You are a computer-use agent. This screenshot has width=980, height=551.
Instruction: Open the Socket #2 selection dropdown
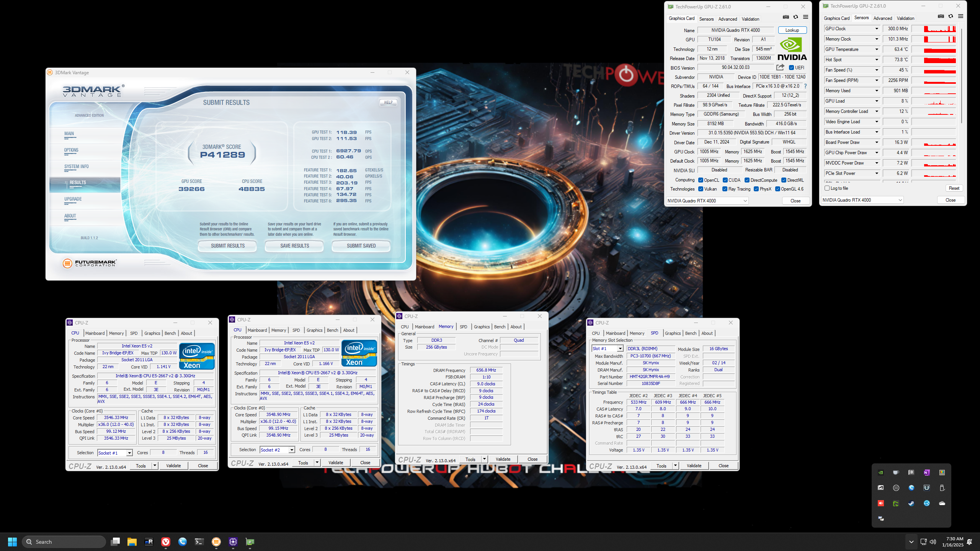277,450
